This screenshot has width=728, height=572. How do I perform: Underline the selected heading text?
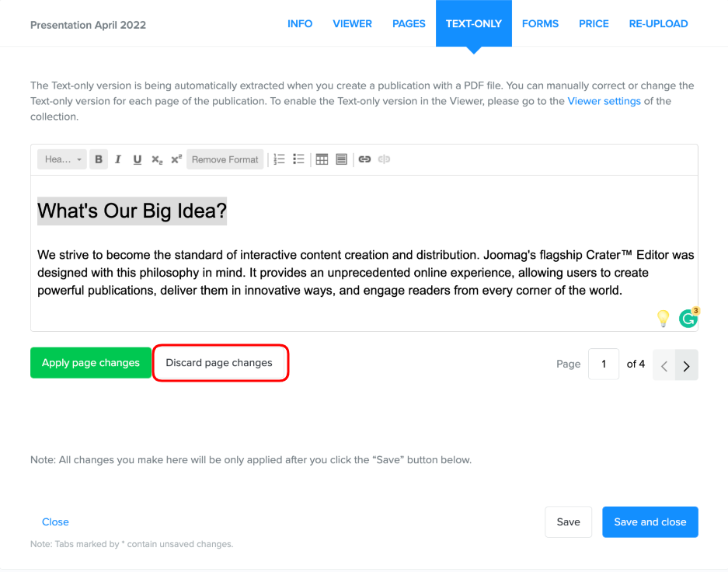tap(138, 159)
